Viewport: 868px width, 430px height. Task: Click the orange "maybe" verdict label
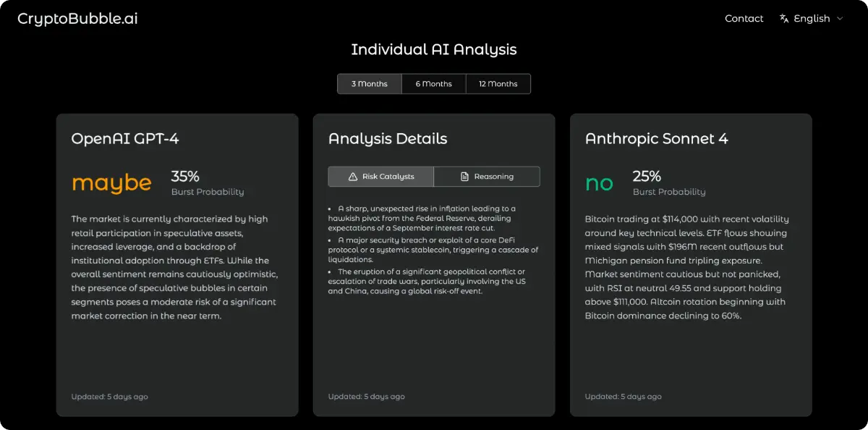[x=111, y=183]
